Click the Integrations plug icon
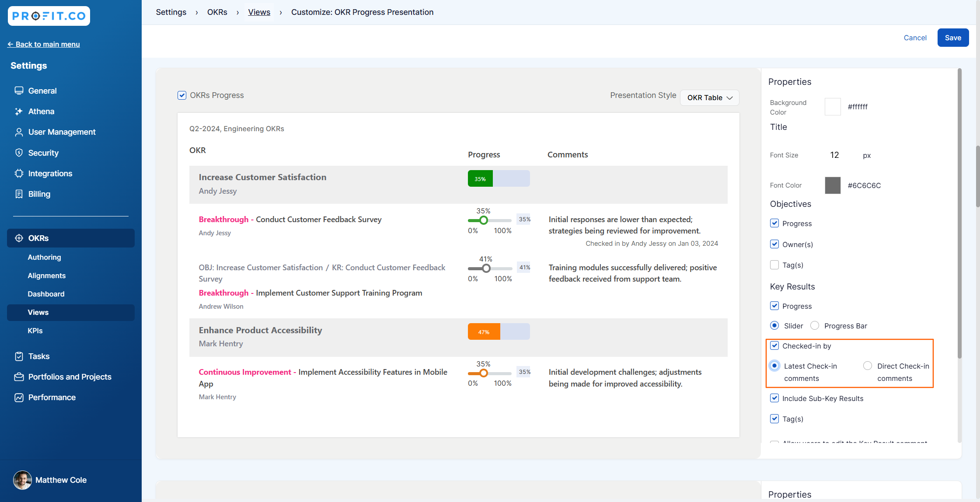980x502 pixels. click(19, 174)
